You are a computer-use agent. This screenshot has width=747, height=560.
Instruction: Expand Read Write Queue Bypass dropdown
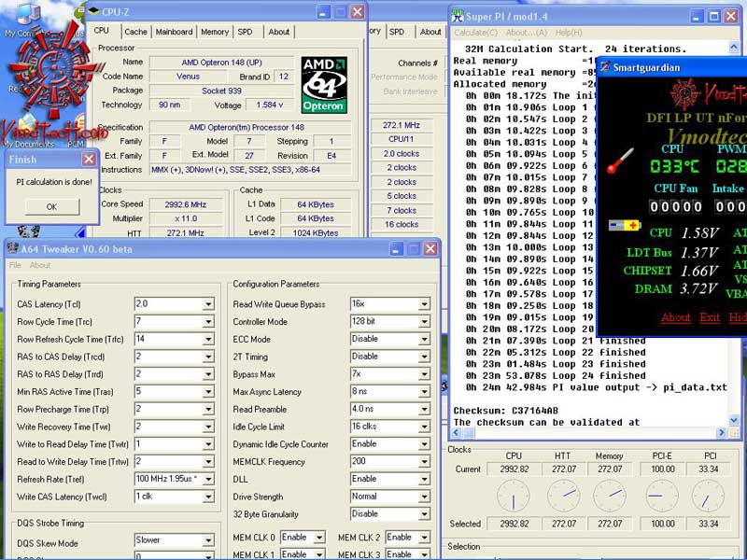click(424, 304)
